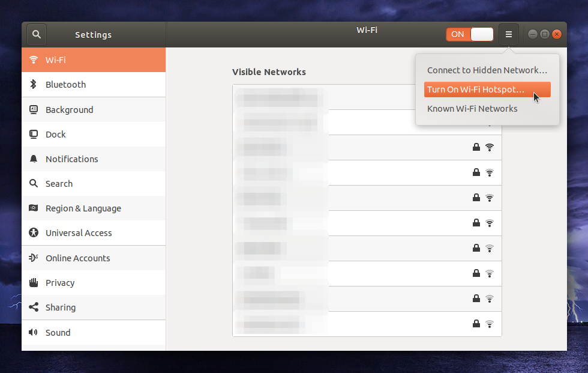Select the third network row in list
This screenshot has width=588, height=373.
[x=367, y=148]
